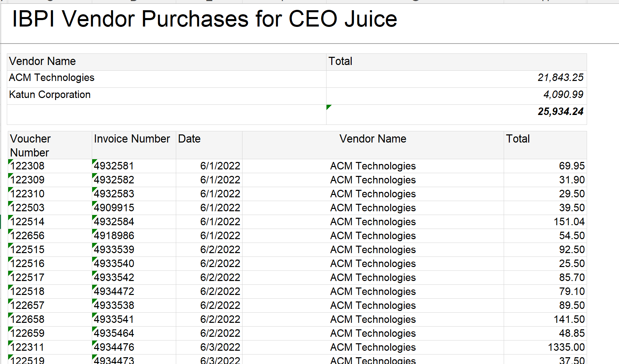This screenshot has width=619, height=364.
Task: Click the total value 21,843.25
Action: point(561,78)
